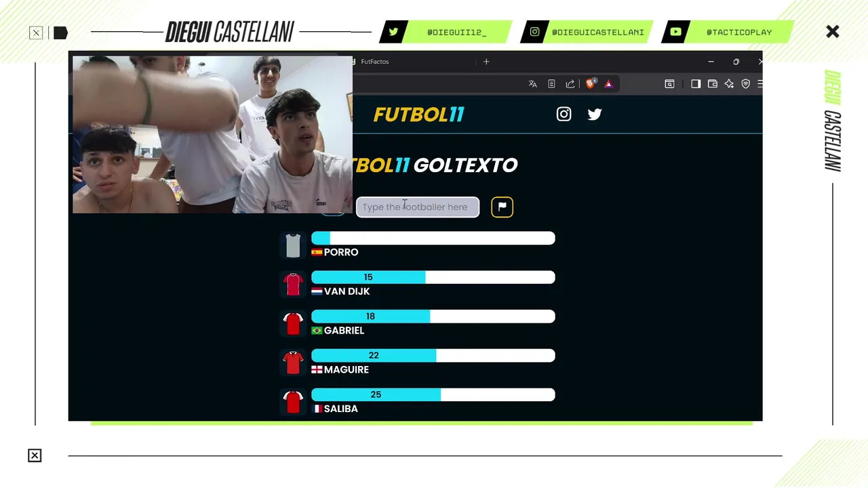The height and width of the screenshot is (488, 868).
Task: Click the Brave VPN shield icon
Action: point(745,84)
